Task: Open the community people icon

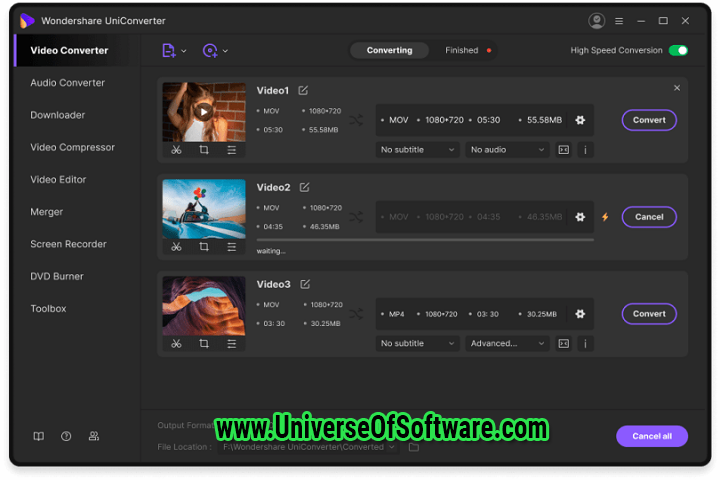Action: click(94, 436)
